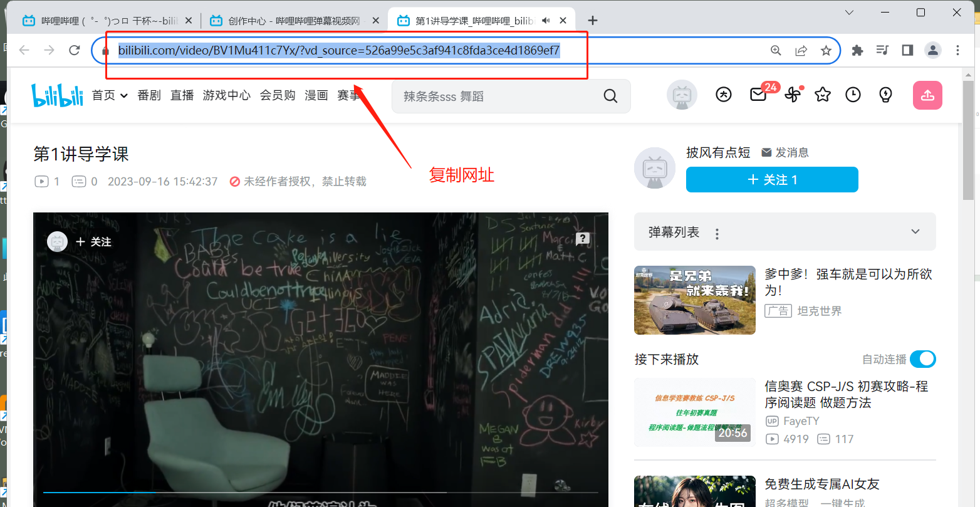Open the user avatar in bilibili header

click(x=682, y=95)
